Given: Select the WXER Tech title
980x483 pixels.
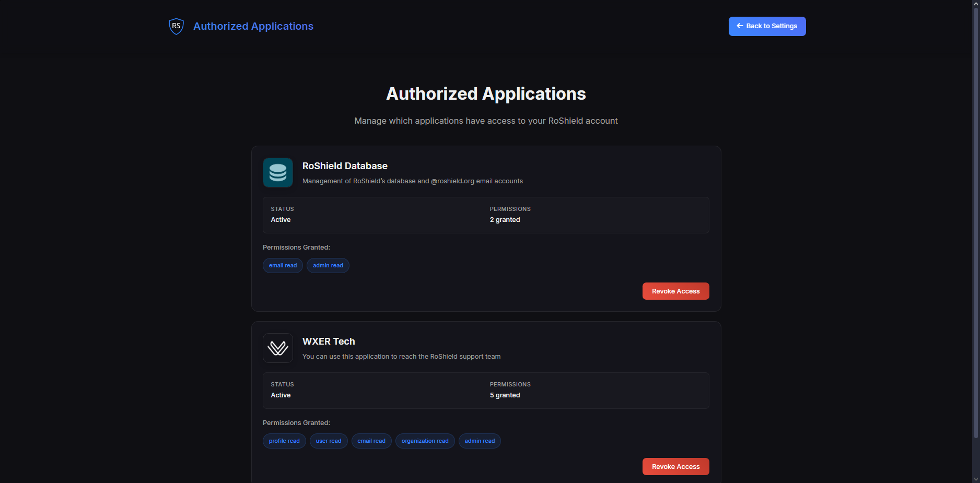Looking at the screenshot, I should [329, 341].
